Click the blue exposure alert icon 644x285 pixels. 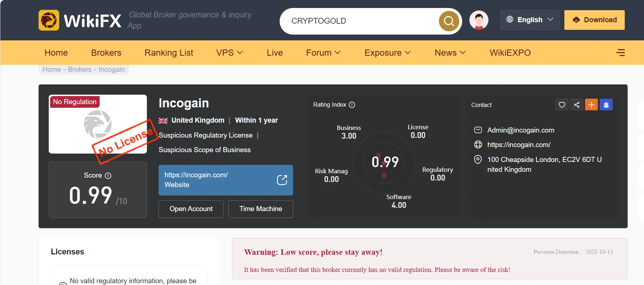pyautogui.click(x=606, y=105)
